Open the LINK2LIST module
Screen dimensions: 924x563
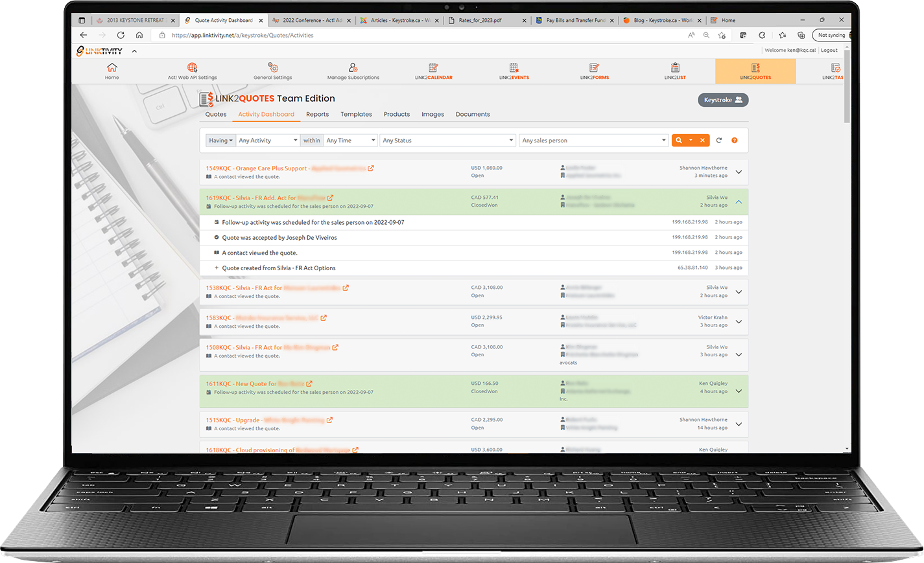pos(675,71)
